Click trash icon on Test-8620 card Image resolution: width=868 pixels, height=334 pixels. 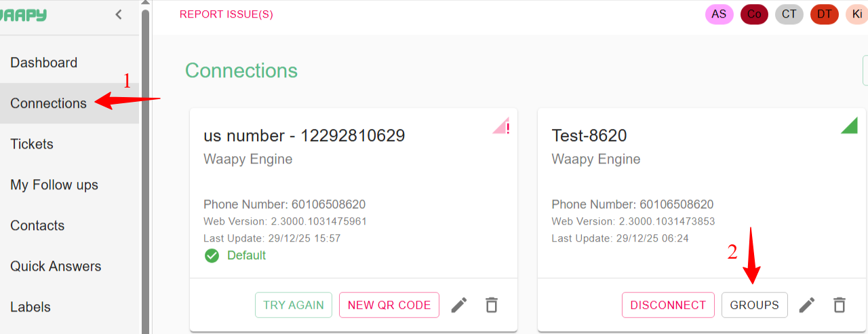point(840,305)
